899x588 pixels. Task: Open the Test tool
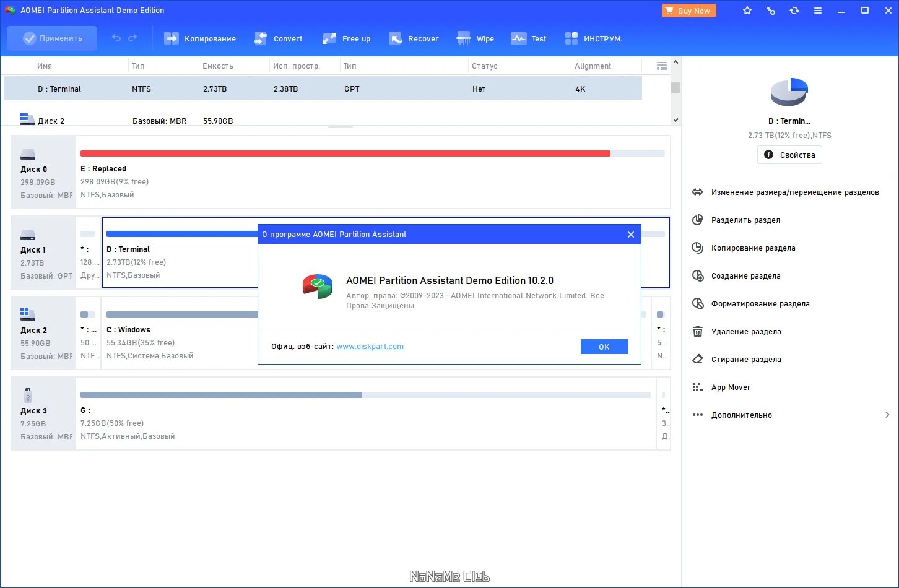528,38
